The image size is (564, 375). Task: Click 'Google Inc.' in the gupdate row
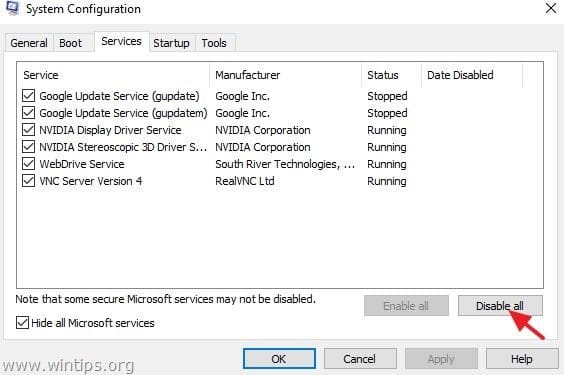tap(242, 96)
